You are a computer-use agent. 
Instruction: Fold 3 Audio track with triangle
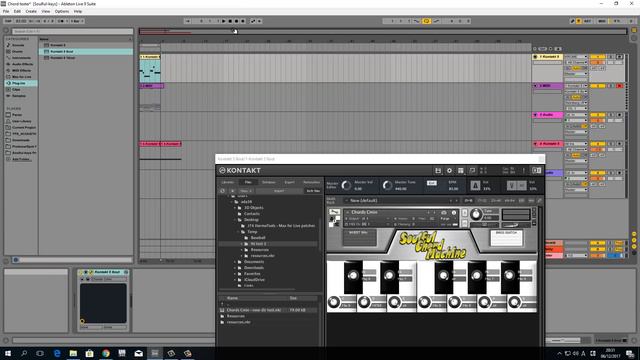pyautogui.click(x=535, y=115)
